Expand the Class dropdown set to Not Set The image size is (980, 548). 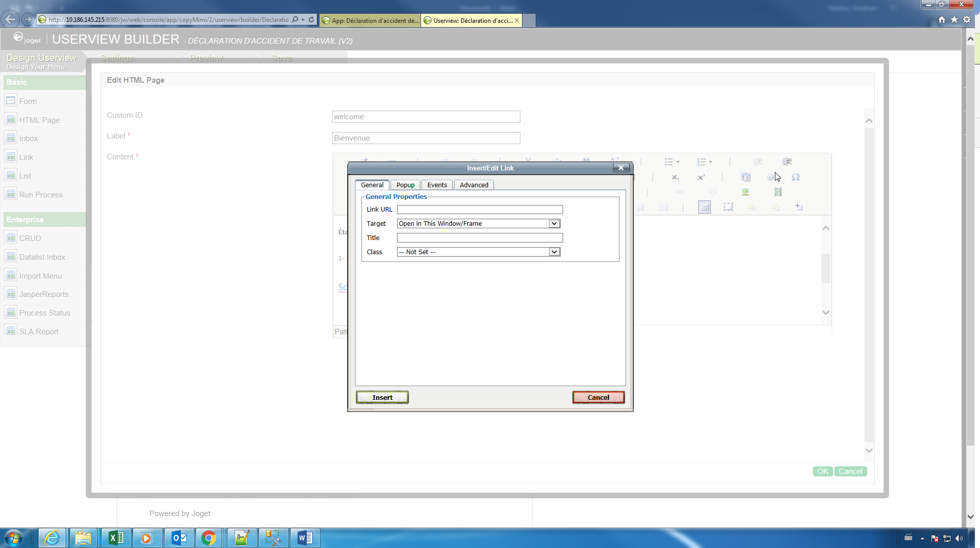pyautogui.click(x=554, y=252)
